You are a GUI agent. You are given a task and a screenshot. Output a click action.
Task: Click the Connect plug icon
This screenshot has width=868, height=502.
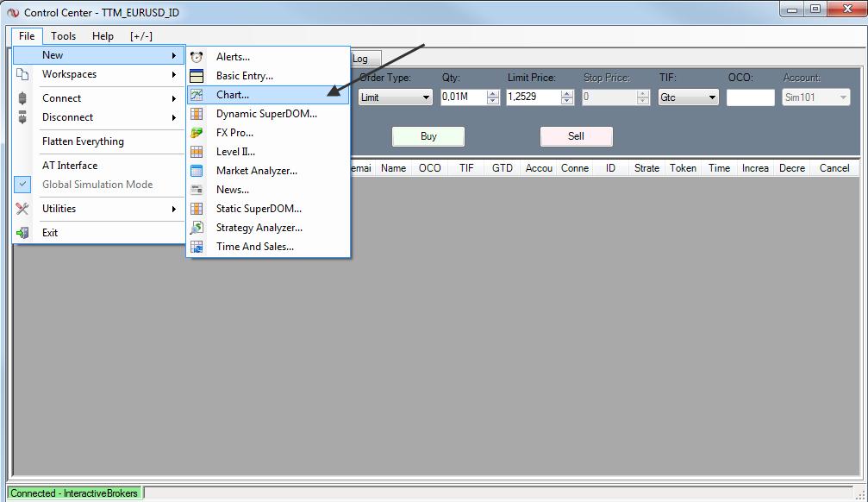pos(22,98)
